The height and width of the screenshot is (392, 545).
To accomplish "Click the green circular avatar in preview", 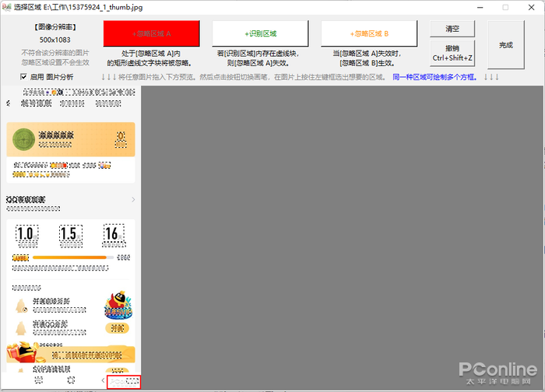I will 25,138.
